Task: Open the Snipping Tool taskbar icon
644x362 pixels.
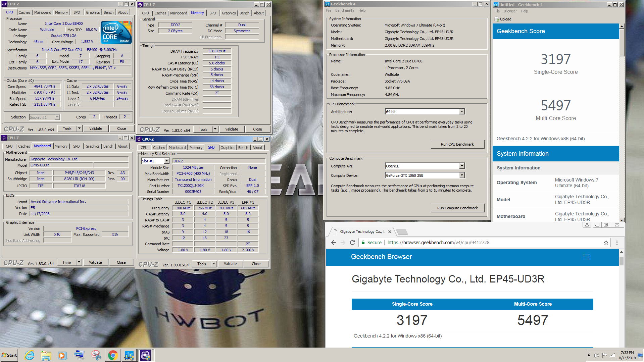Action: tap(96, 355)
